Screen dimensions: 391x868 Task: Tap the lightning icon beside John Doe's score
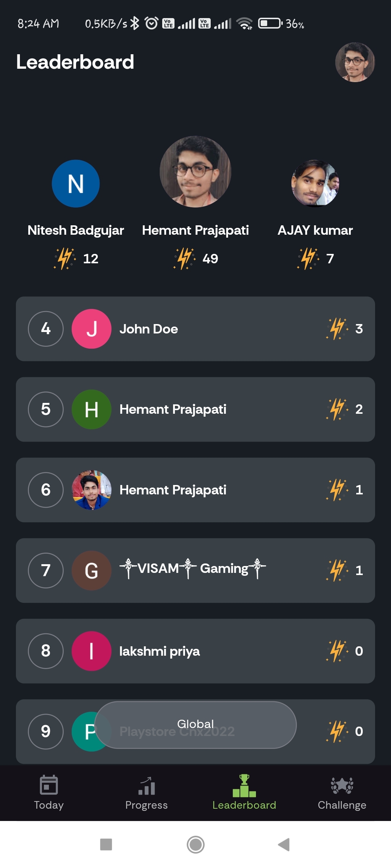pyautogui.click(x=337, y=329)
